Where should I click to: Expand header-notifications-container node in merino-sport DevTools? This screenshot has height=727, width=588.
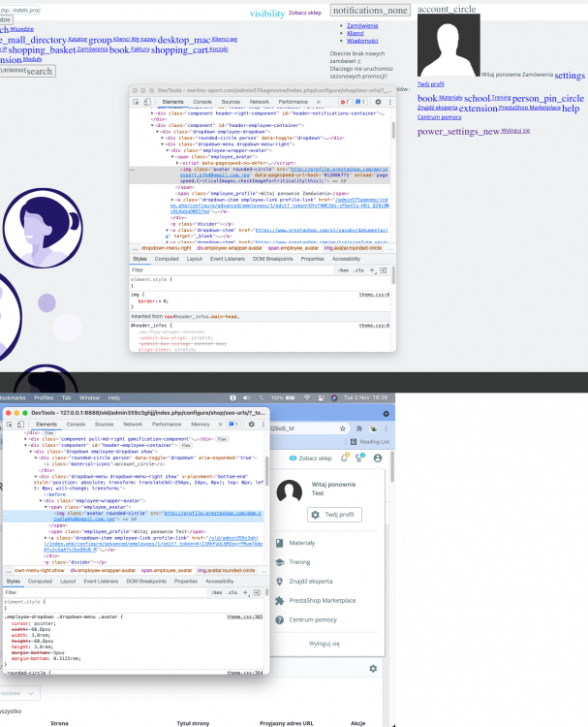152,113
